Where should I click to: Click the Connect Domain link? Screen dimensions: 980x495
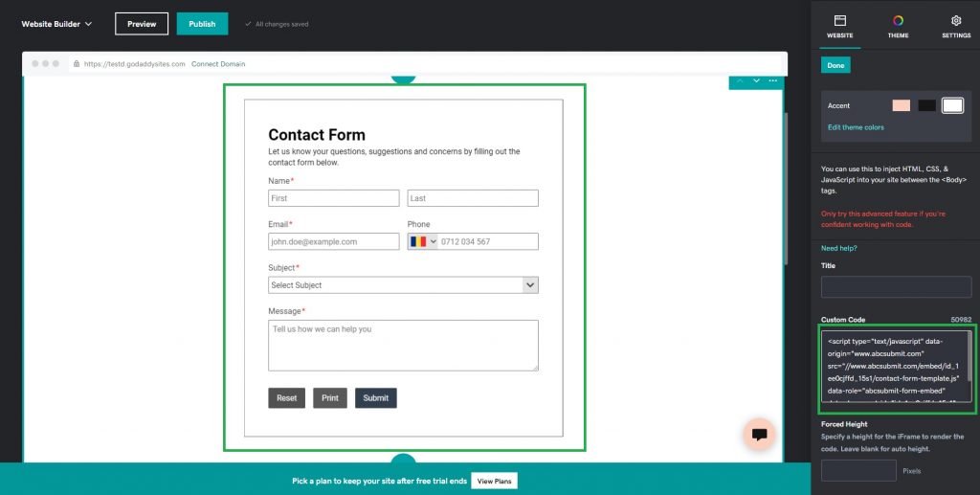[x=218, y=64]
